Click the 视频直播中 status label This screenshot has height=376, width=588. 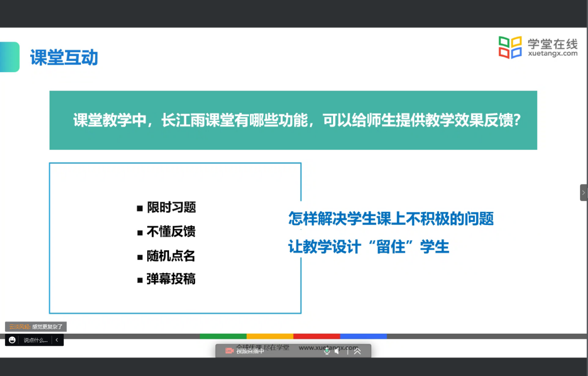coord(250,351)
